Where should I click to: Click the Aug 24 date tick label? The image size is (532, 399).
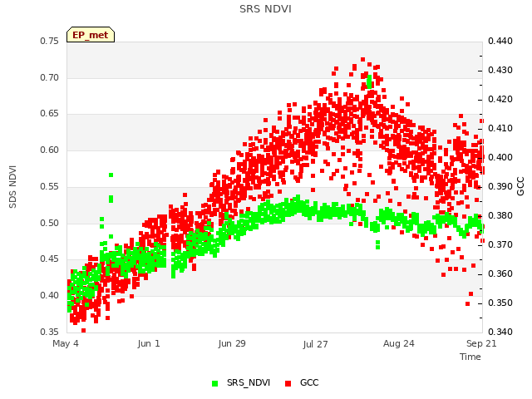tap(399, 343)
